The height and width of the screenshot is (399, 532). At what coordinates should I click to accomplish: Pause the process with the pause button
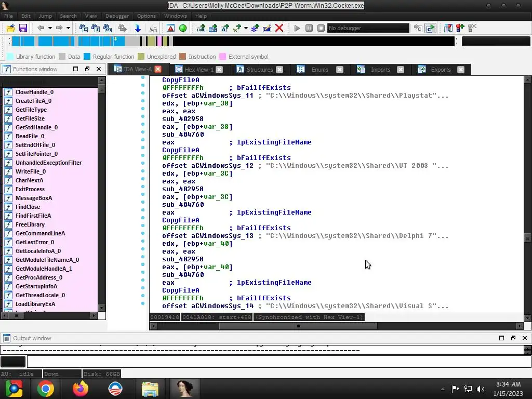[309, 28]
